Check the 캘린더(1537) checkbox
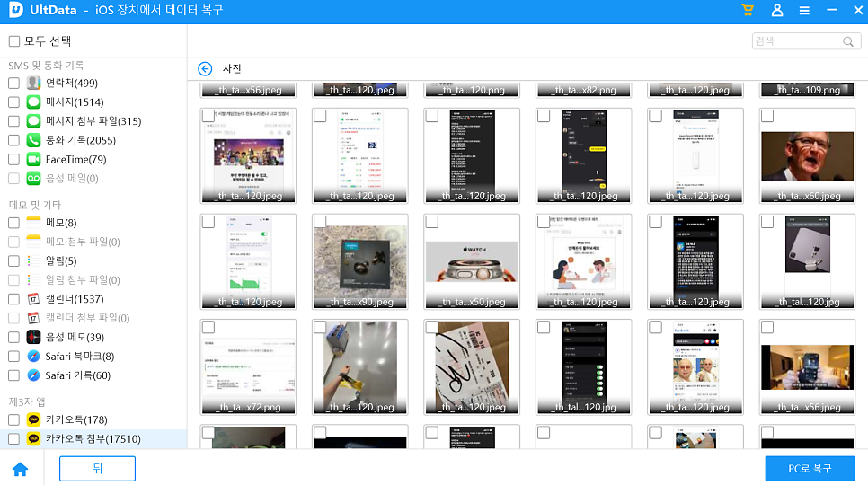The width and height of the screenshot is (868, 485). tap(13, 298)
